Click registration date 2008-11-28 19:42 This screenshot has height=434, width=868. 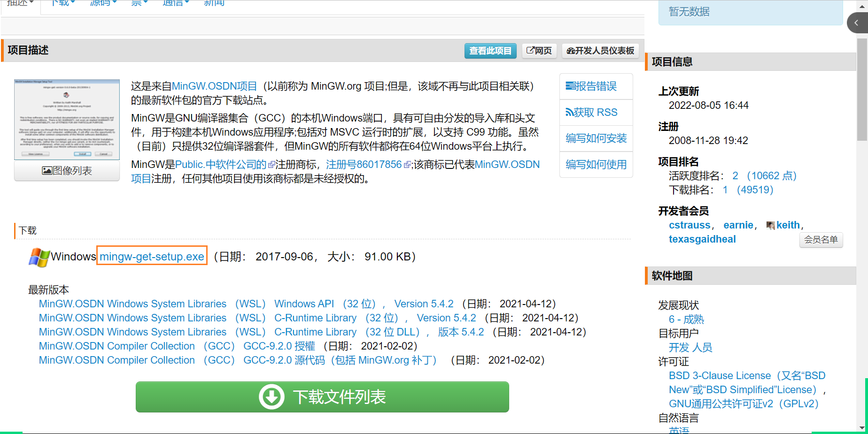click(708, 141)
